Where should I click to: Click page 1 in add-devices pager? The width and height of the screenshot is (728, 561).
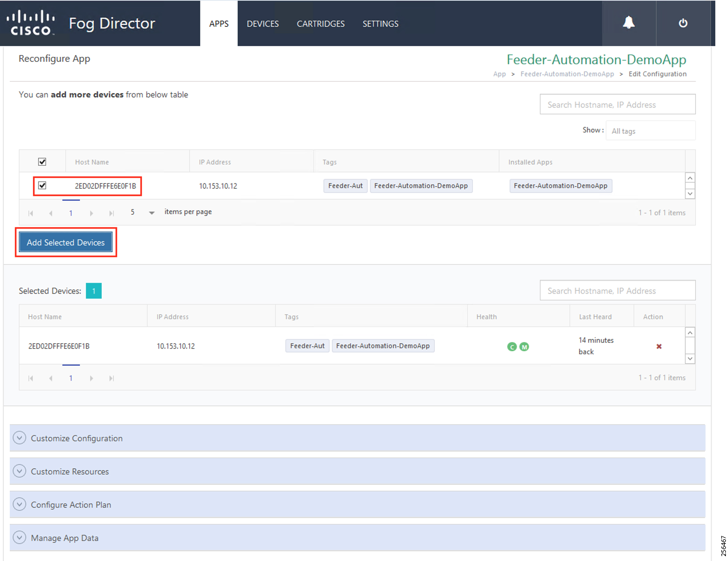pyautogui.click(x=71, y=213)
